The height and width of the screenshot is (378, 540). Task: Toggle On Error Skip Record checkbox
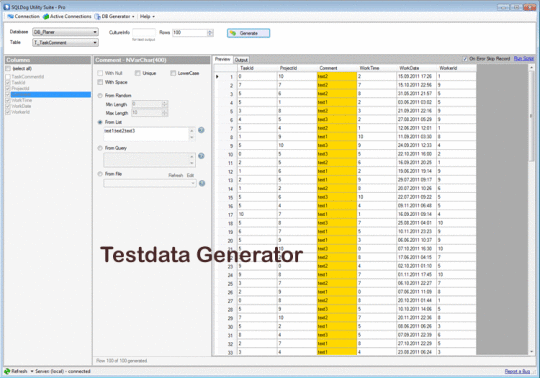[465, 59]
